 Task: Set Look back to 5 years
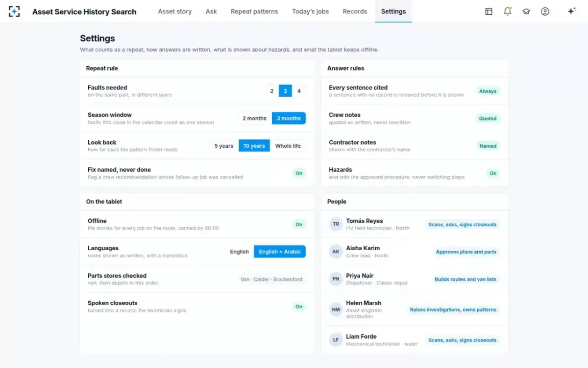point(224,146)
